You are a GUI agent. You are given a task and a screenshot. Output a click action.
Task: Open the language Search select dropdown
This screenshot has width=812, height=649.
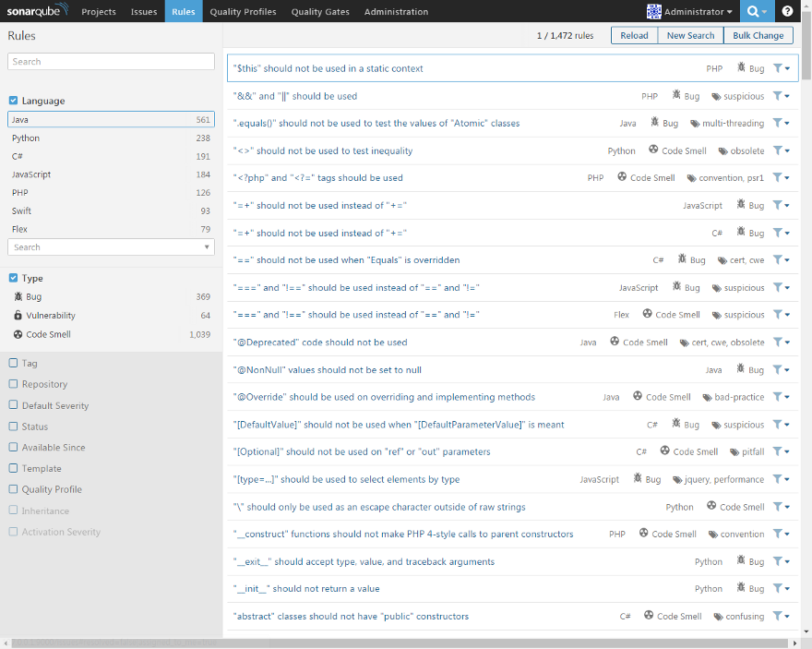tap(111, 247)
